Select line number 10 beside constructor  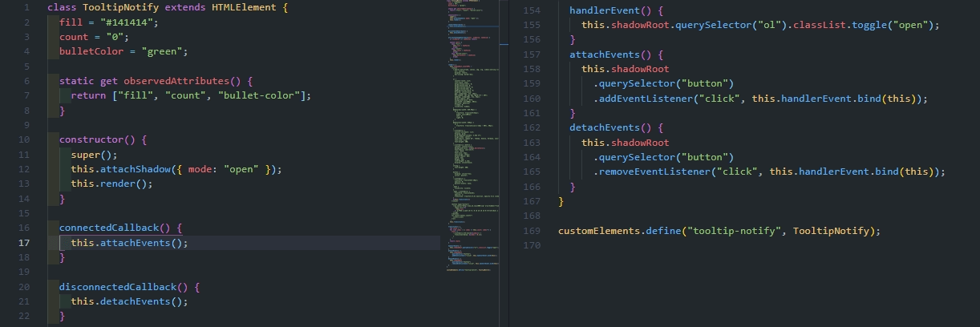click(26, 139)
